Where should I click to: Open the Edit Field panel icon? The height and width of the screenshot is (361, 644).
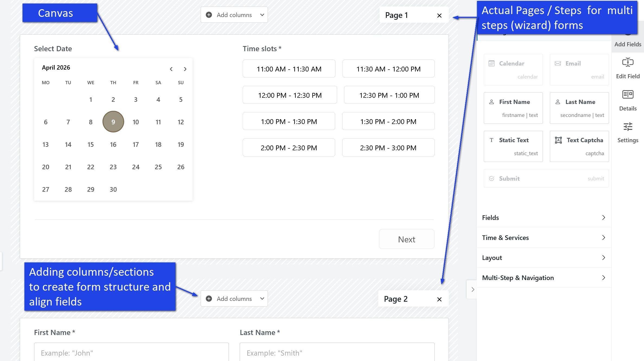627,63
